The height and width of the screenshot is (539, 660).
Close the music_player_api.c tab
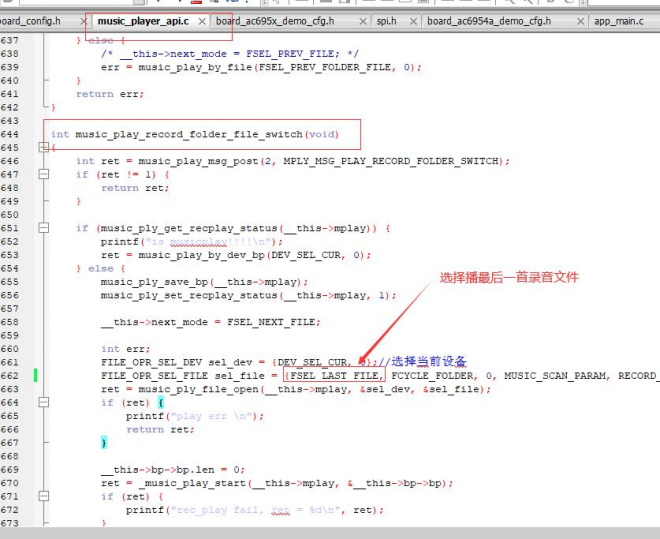[x=202, y=21]
